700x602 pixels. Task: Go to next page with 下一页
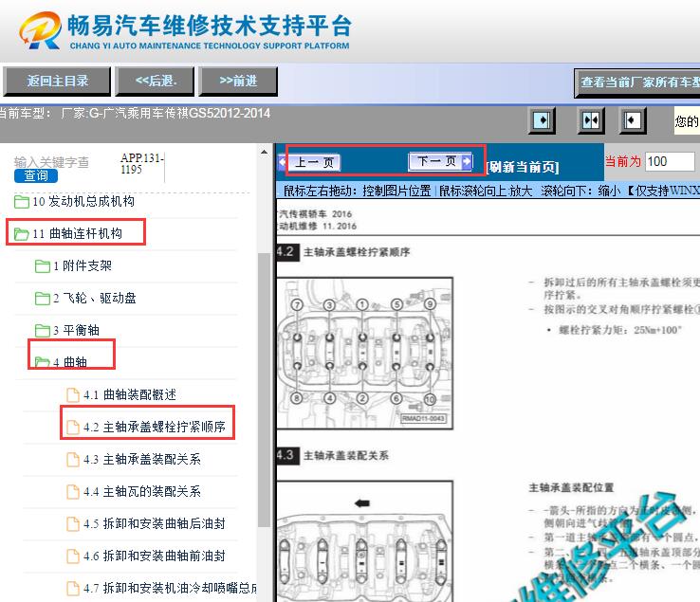pyautogui.click(x=440, y=161)
